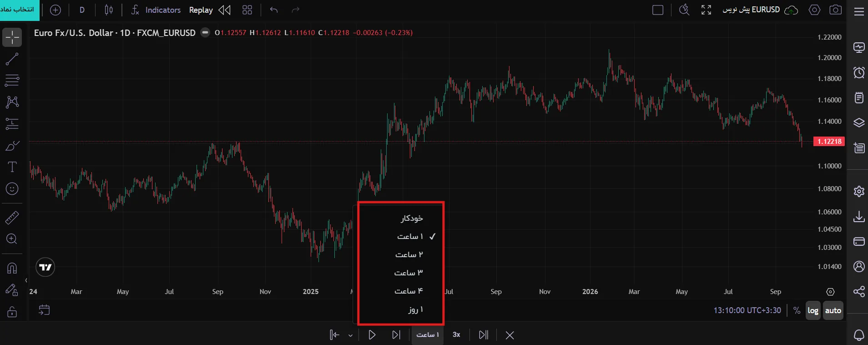This screenshot has height=345, width=868.
Task: Select the text annotation tool
Action: 12,167
